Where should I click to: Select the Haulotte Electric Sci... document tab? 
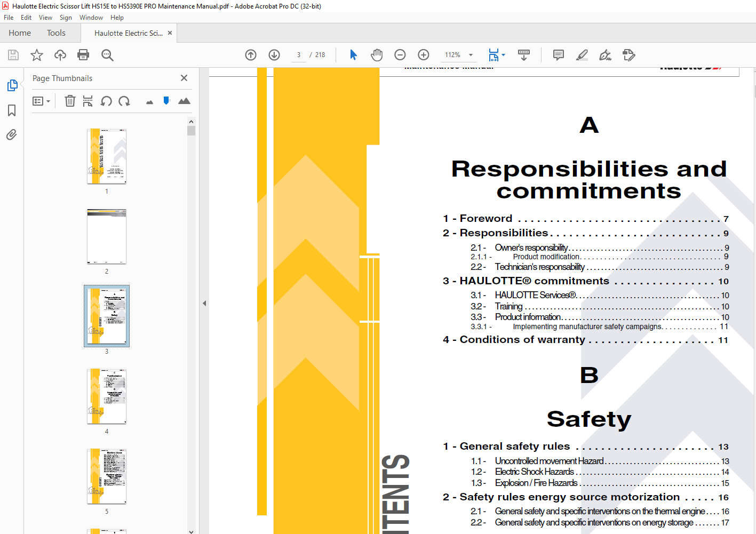click(x=129, y=33)
